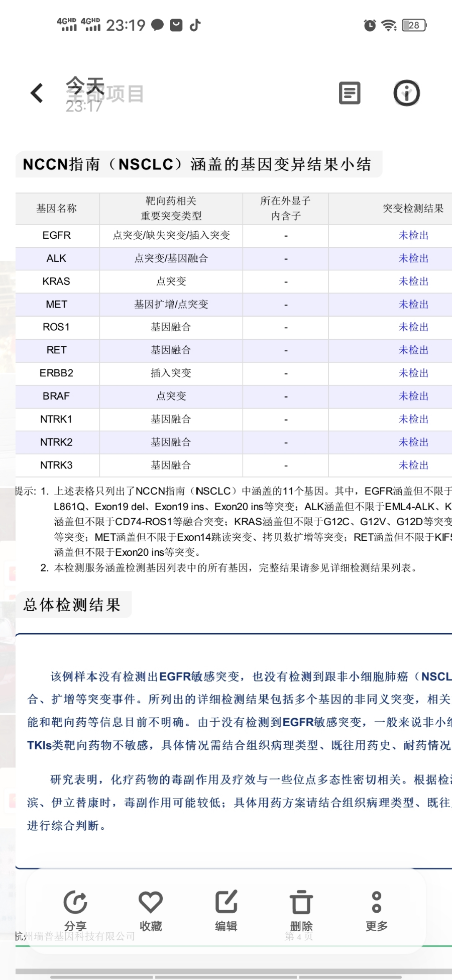Tap the 未检出 result in EGFR row
452x980 pixels.
point(413,235)
